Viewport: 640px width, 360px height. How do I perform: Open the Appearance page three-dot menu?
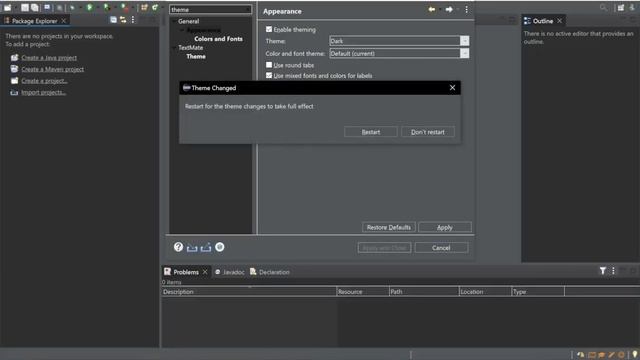(x=467, y=9)
